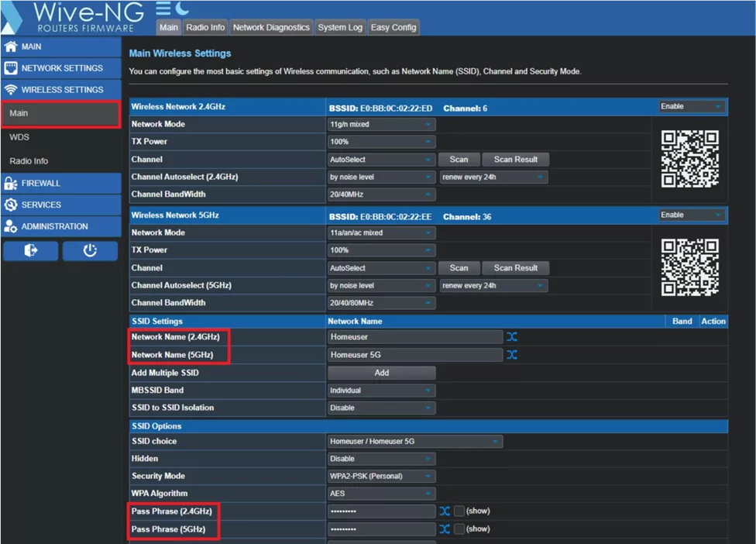Switch to the Network Diagnostics tab
This screenshot has width=756, height=544.
(x=271, y=27)
